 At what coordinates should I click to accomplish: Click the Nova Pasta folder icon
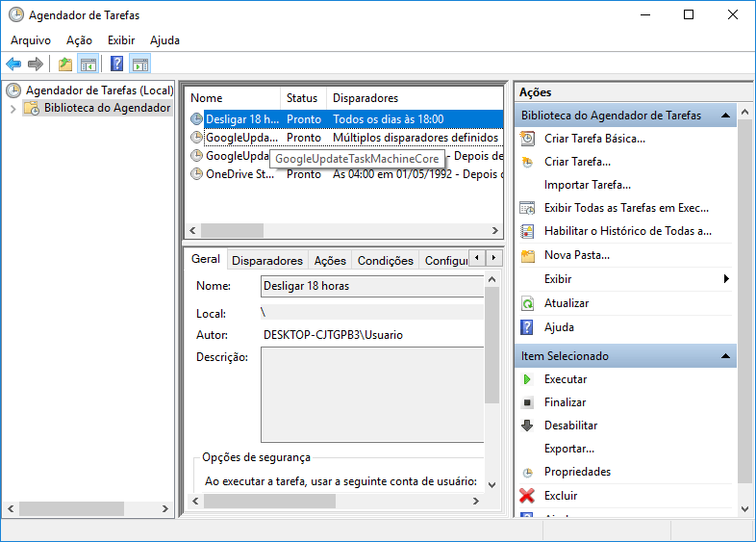pyautogui.click(x=528, y=255)
